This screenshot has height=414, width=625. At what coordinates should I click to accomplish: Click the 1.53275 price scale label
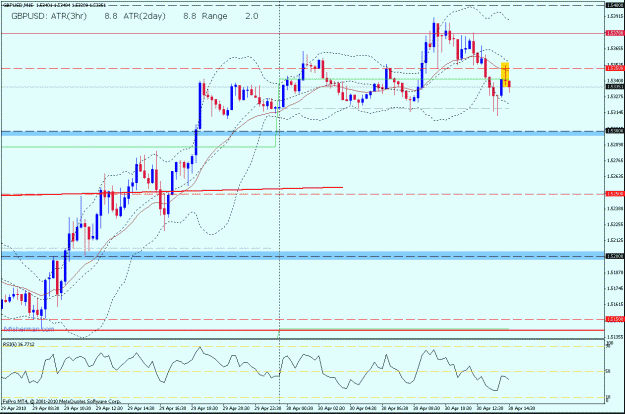[615, 96]
